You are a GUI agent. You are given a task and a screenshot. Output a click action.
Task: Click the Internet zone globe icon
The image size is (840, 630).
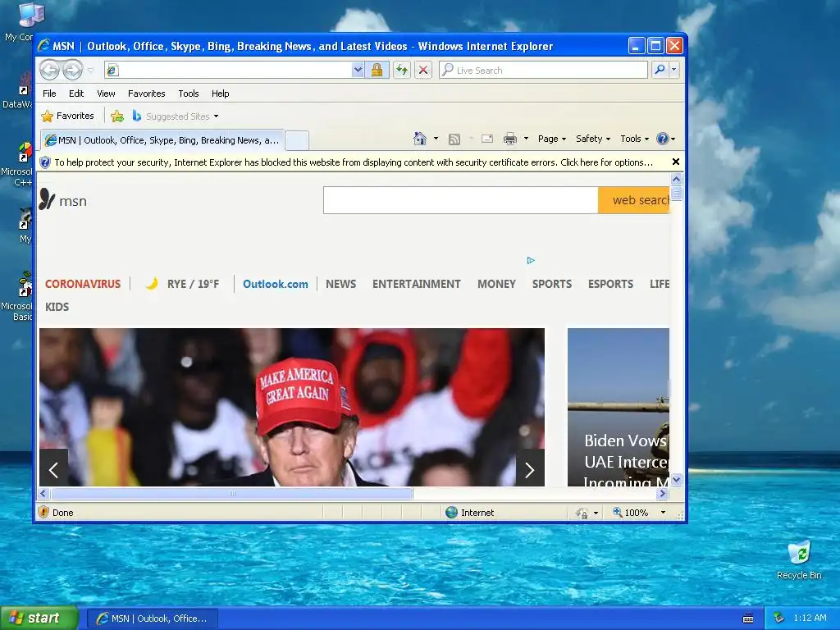452,512
